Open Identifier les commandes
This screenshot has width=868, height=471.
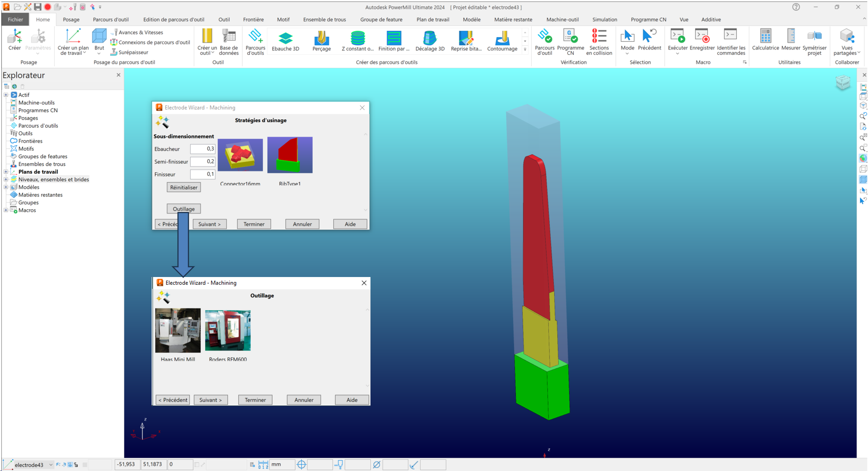tap(731, 42)
